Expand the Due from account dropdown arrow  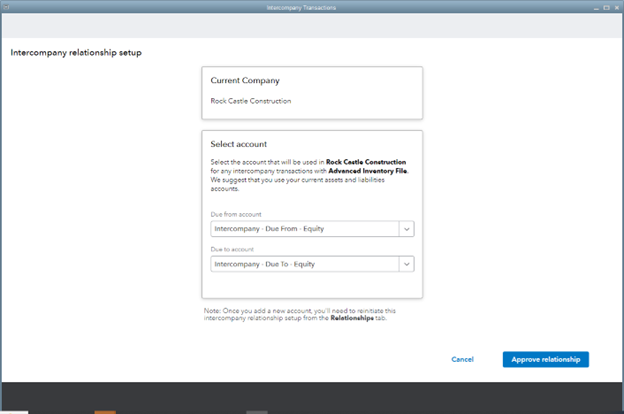click(x=406, y=229)
